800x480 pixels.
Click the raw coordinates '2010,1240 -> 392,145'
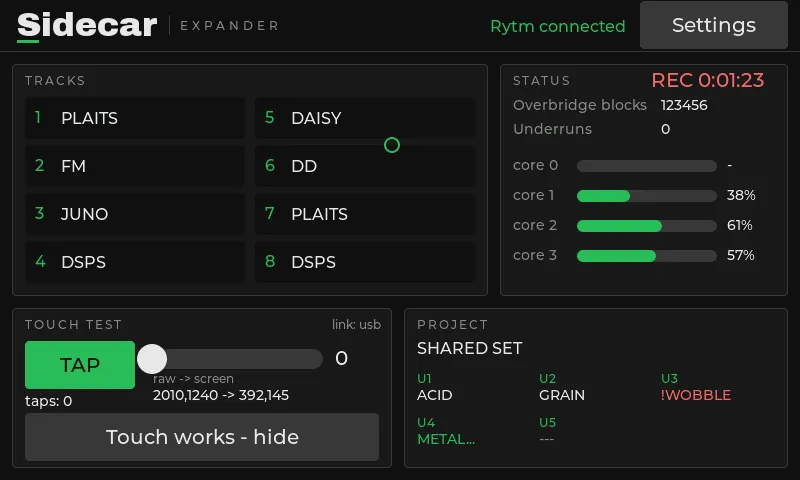(x=221, y=395)
